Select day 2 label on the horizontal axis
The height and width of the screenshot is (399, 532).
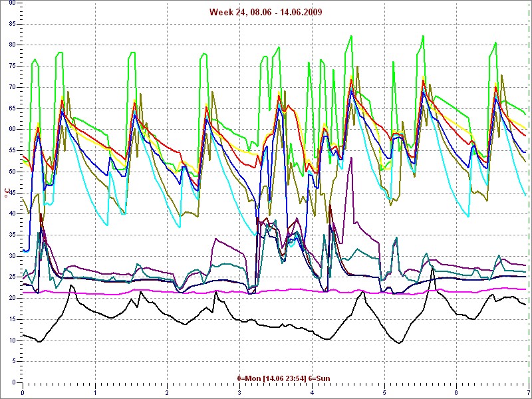pos(168,393)
